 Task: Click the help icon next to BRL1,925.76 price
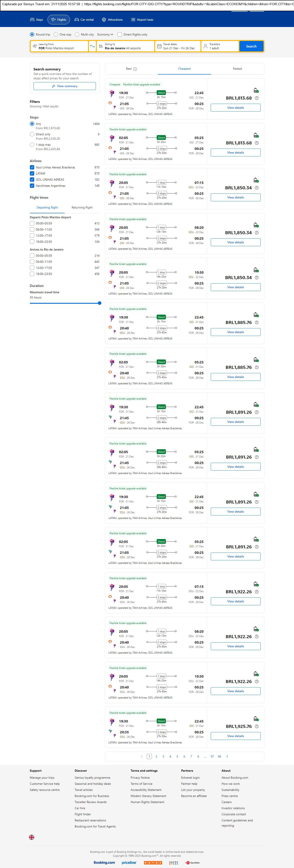[257, 726]
